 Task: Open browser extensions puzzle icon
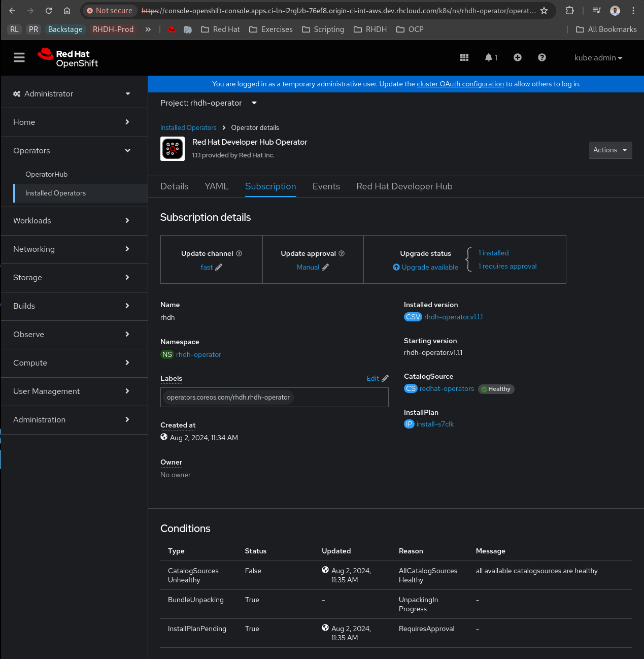pos(569,11)
